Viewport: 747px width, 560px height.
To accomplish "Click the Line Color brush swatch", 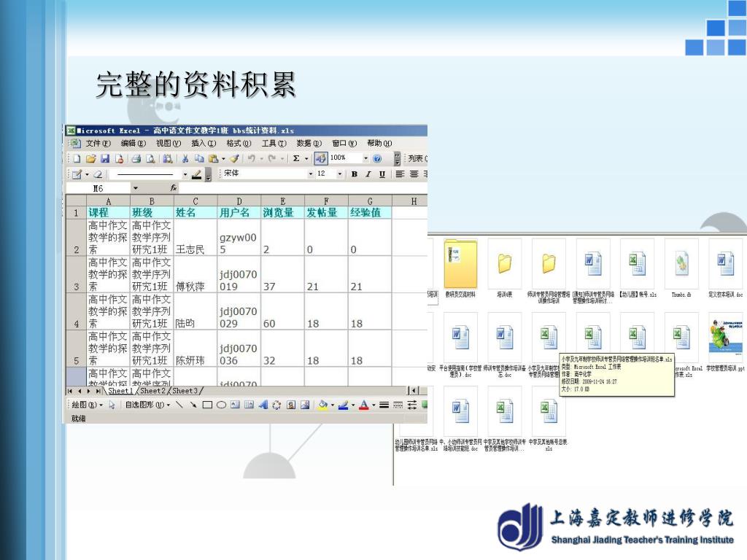I will click(343, 405).
